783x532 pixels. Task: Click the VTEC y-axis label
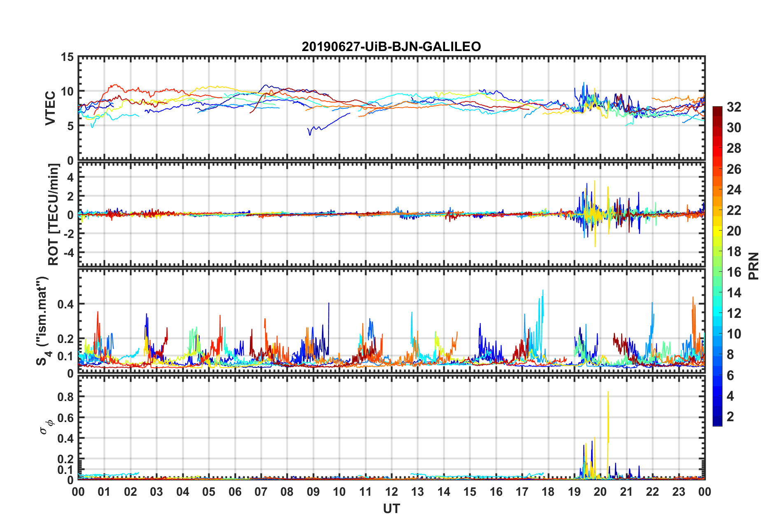(50, 108)
